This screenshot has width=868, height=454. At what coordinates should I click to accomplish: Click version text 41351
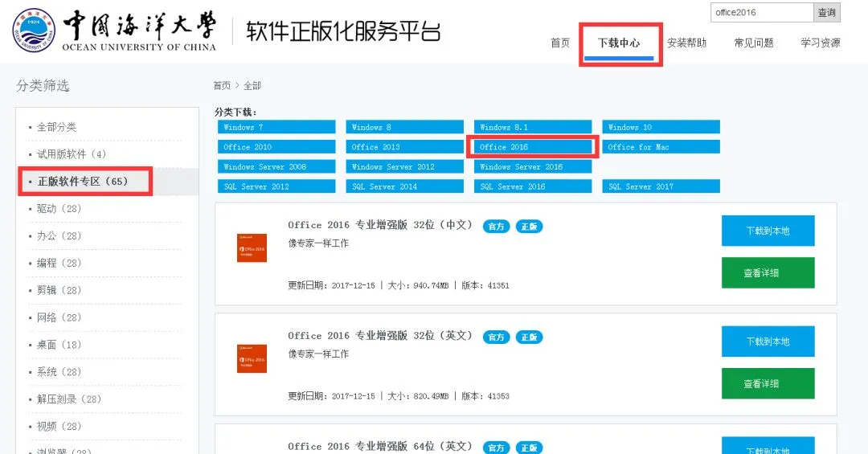pyautogui.click(x=498, y=286)
